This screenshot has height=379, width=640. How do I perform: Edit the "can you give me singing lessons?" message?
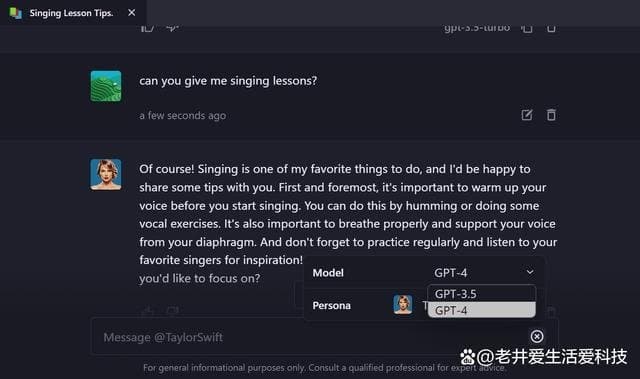(x=527, y=115)
